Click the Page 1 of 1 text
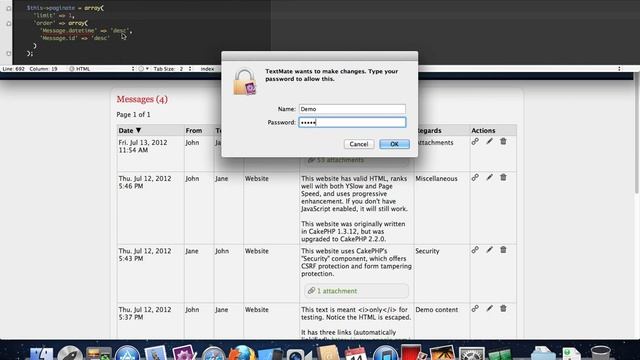The height and width of the screenshot is (360, 640). click(133, 115)
